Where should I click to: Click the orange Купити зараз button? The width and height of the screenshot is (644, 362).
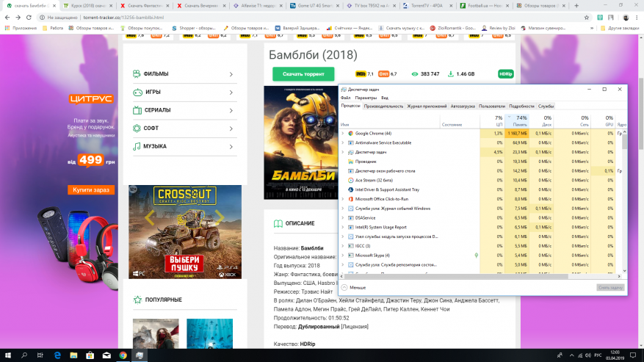[x=91, y=190]
